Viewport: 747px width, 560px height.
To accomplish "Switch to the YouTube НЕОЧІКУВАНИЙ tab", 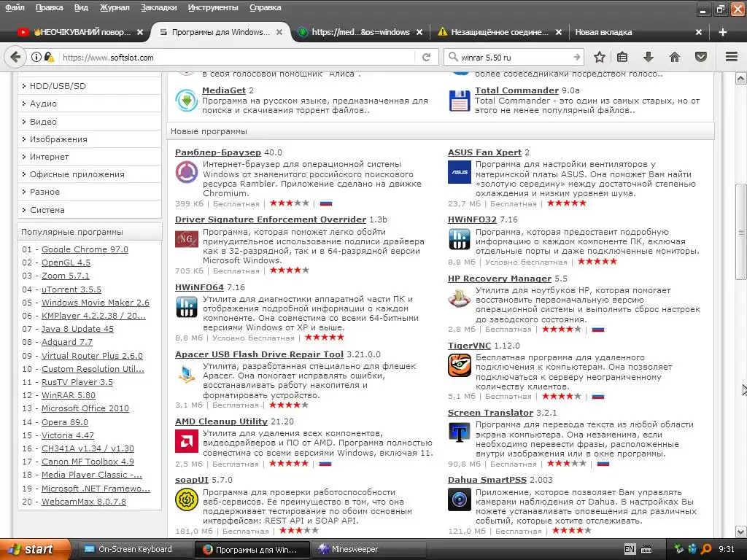I will (80, 32).
